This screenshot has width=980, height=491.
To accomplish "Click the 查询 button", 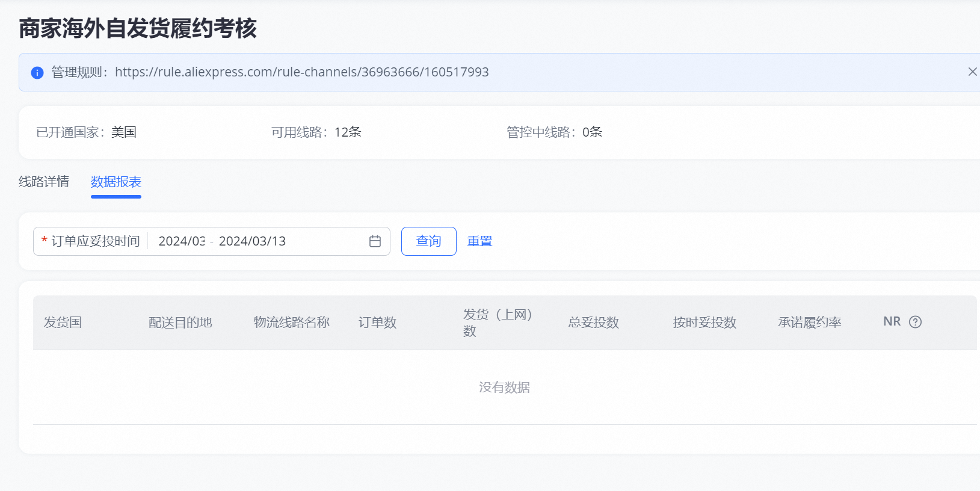I will 429,241.
